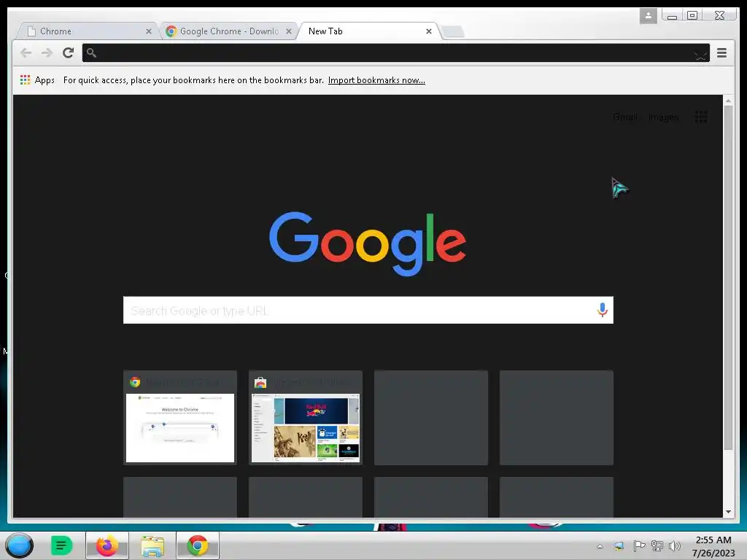Focus the address bar

click(395, 52)
